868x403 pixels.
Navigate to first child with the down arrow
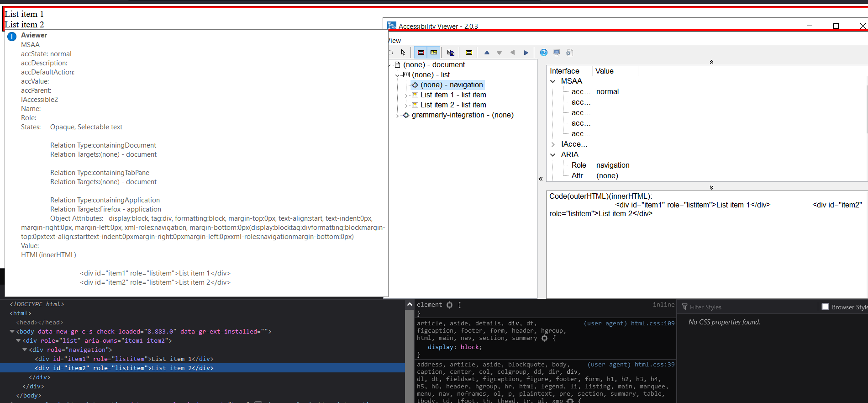pos(500,53)
